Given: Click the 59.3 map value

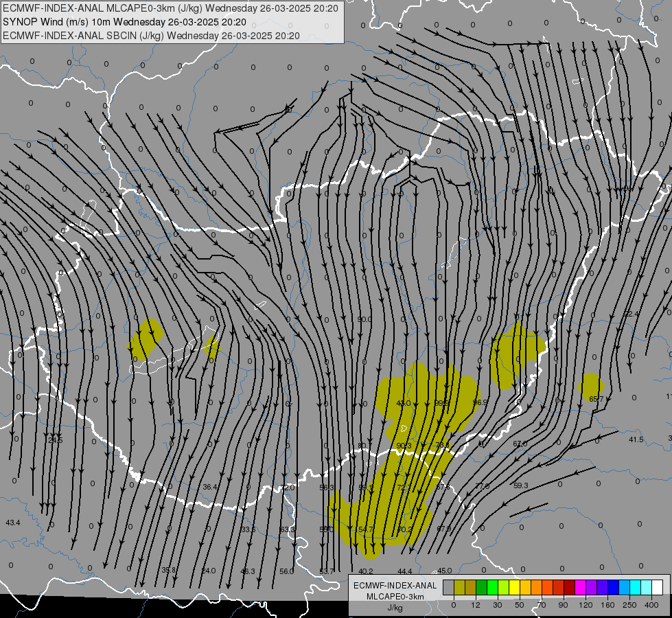Looking at the screenshot, I should click(521, 485).
